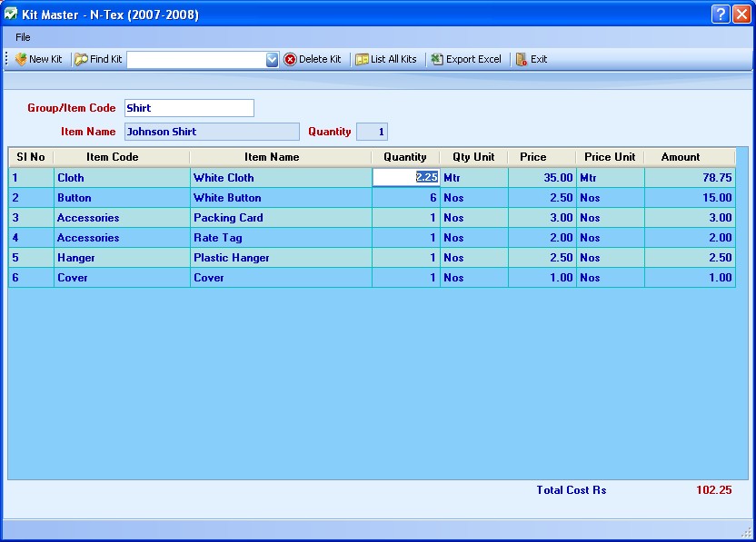
Task: Click the Find Kit folder icon
Action: 81,59
